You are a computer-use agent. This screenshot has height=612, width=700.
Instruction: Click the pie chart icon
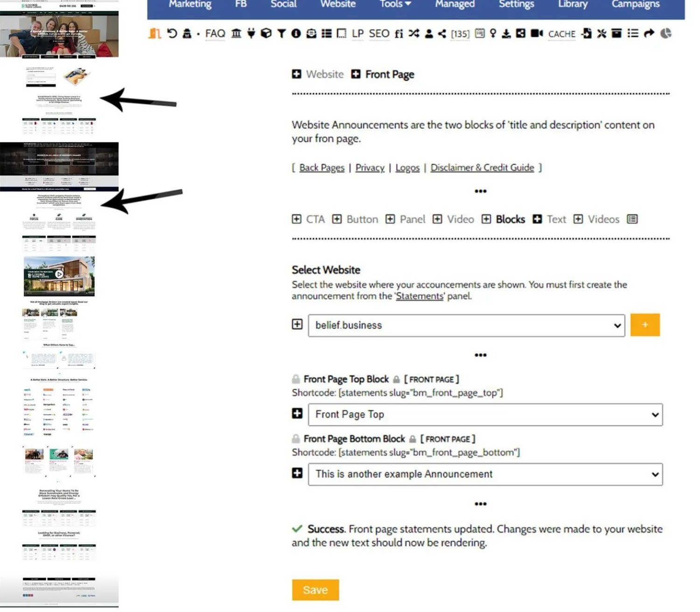(666, 34)
